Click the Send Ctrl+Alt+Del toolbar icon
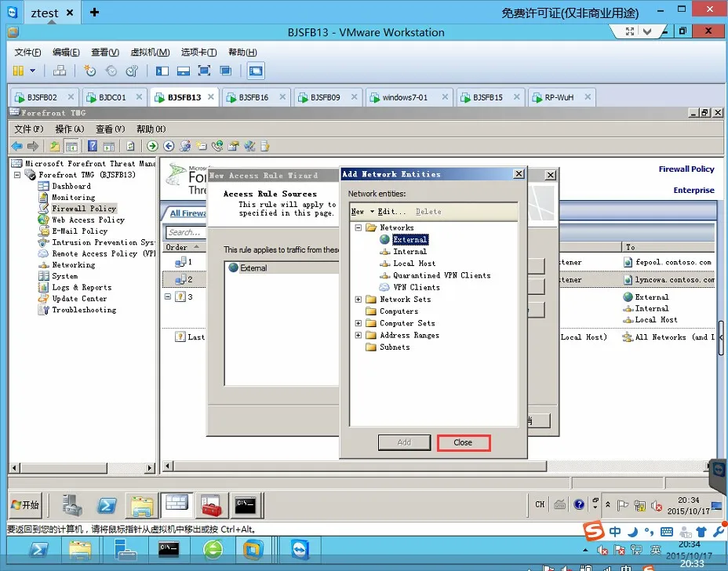The image size is (728, 571). 60,71
